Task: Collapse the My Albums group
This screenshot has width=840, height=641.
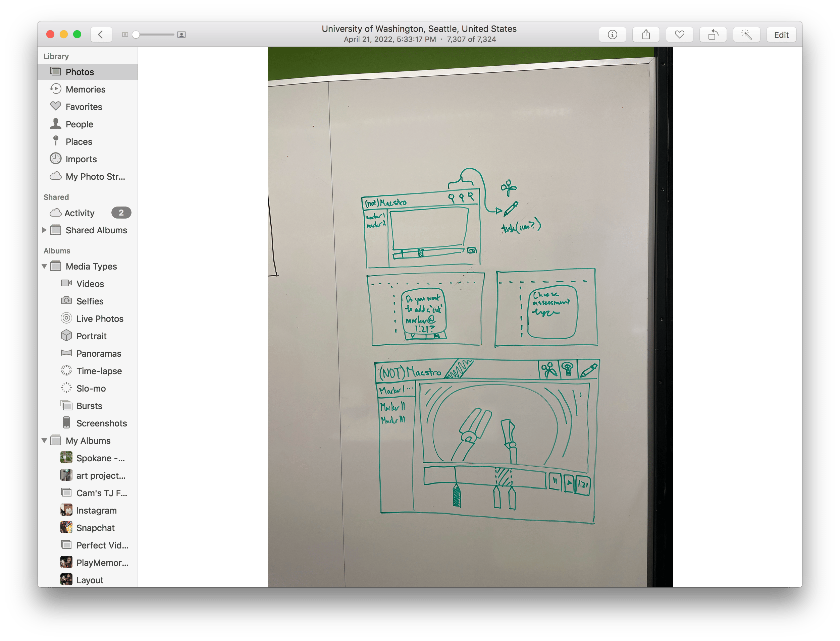Action: click(44, 441)
